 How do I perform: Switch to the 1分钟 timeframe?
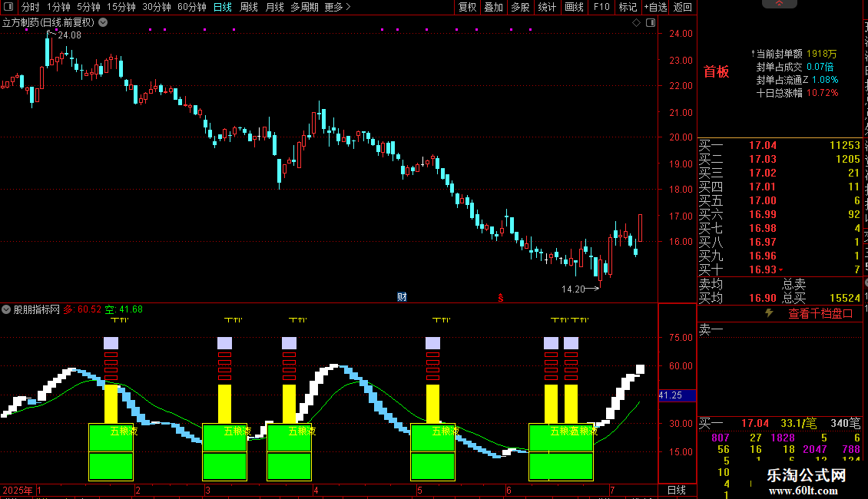pos(58,7)
